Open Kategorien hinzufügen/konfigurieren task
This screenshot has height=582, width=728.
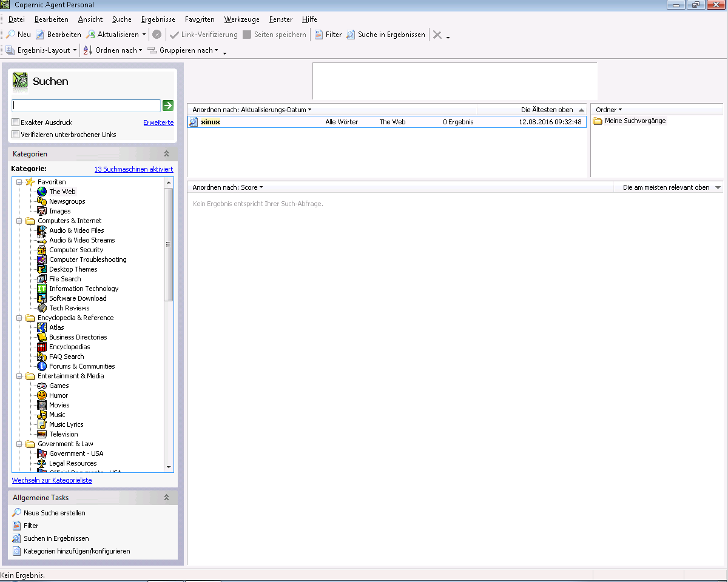pyautogui.click(x=76, y=551)
